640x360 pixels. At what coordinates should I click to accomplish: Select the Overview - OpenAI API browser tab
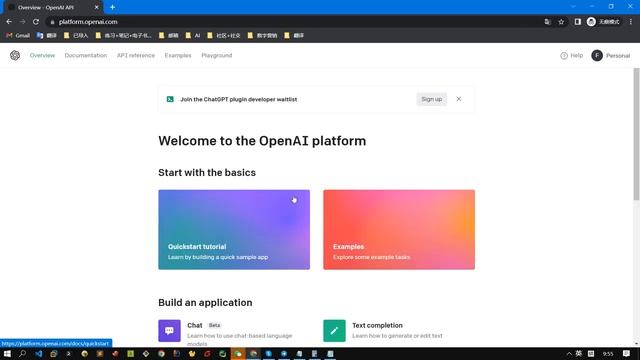(53, 7)
